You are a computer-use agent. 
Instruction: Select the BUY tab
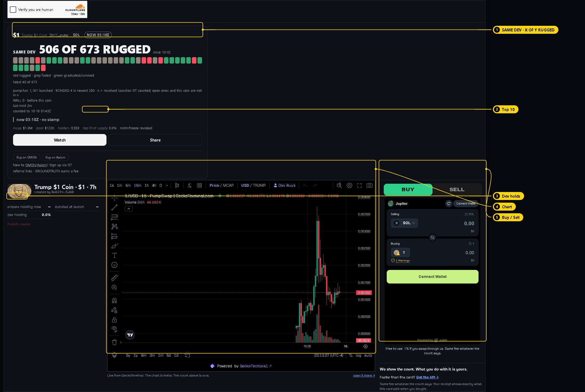[x=408, y=190]
